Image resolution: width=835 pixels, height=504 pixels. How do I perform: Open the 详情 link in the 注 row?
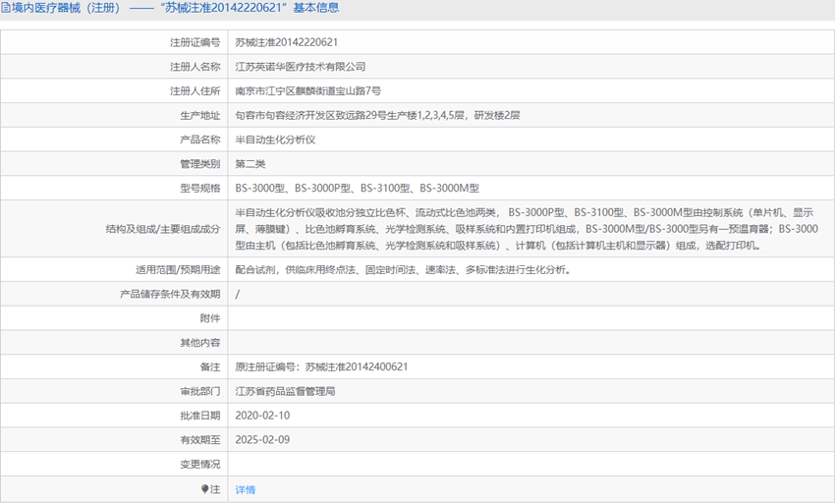tap(245, 489)
